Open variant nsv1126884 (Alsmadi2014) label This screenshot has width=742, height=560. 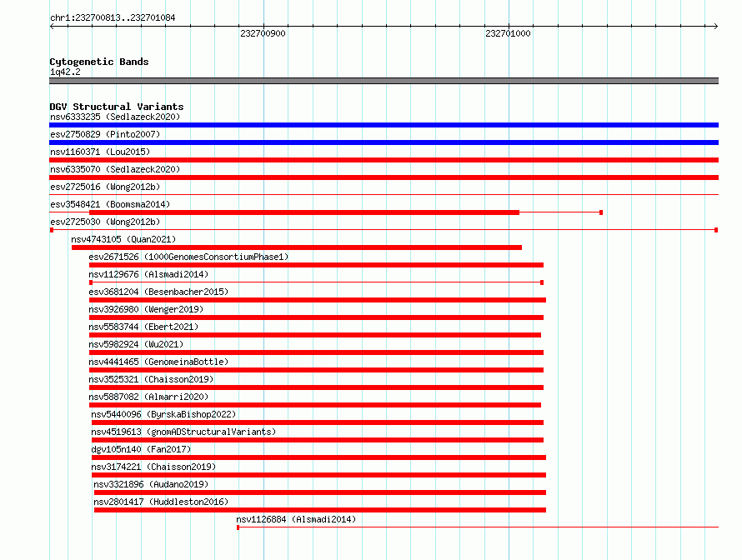point(296,519)
